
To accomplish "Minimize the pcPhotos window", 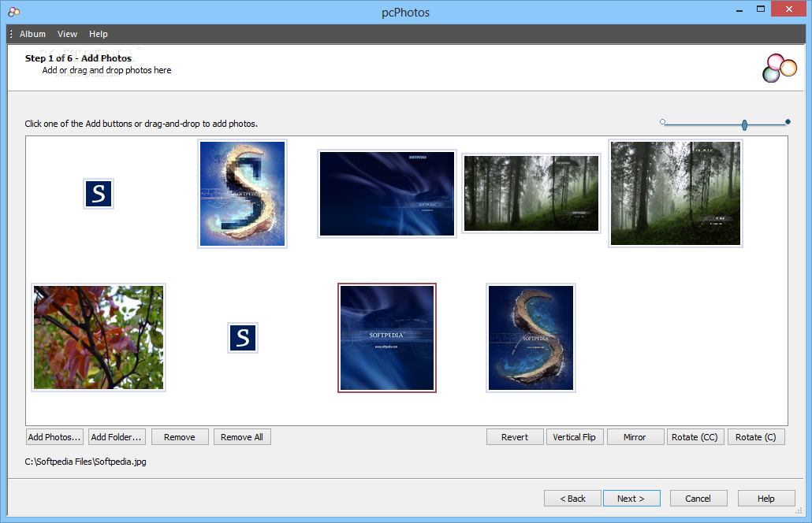I will 739,9.
